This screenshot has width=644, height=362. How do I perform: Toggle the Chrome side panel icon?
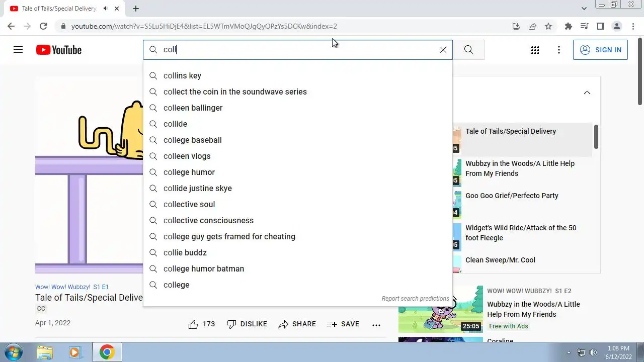(600, 26)
